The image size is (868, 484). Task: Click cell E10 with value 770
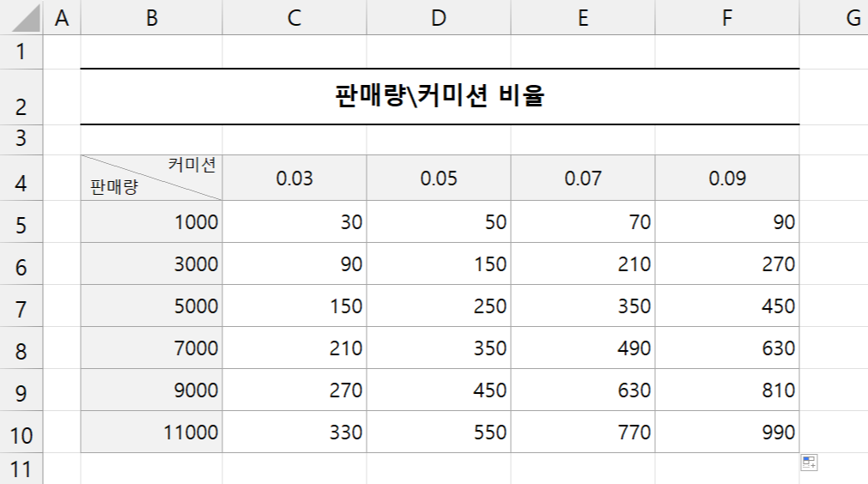coord(583,432)
